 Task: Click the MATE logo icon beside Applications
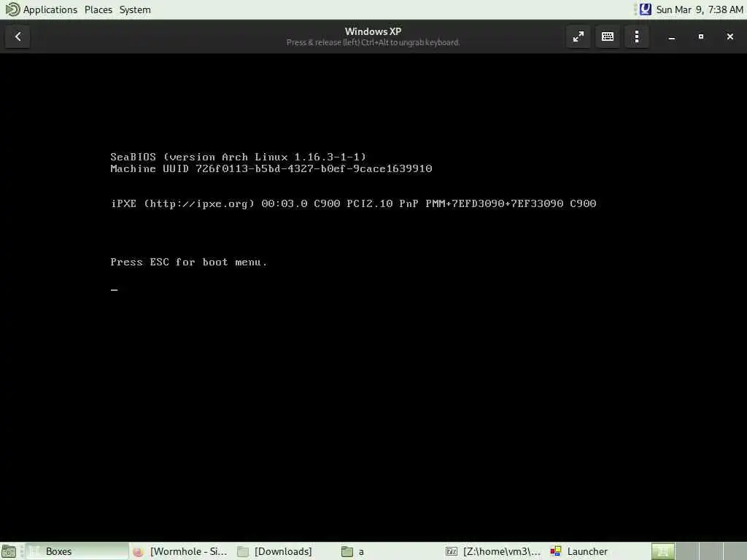12,9
